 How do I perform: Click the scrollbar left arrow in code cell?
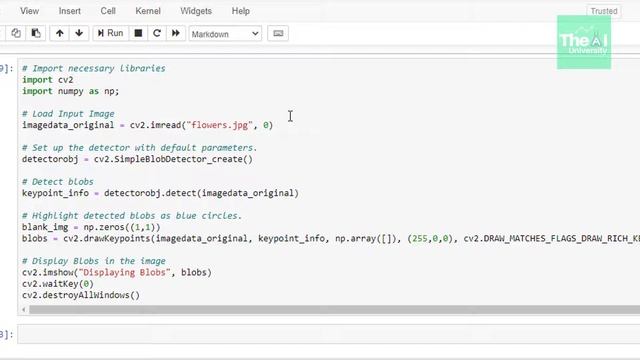pyautogui.click(x=24, y=310)
